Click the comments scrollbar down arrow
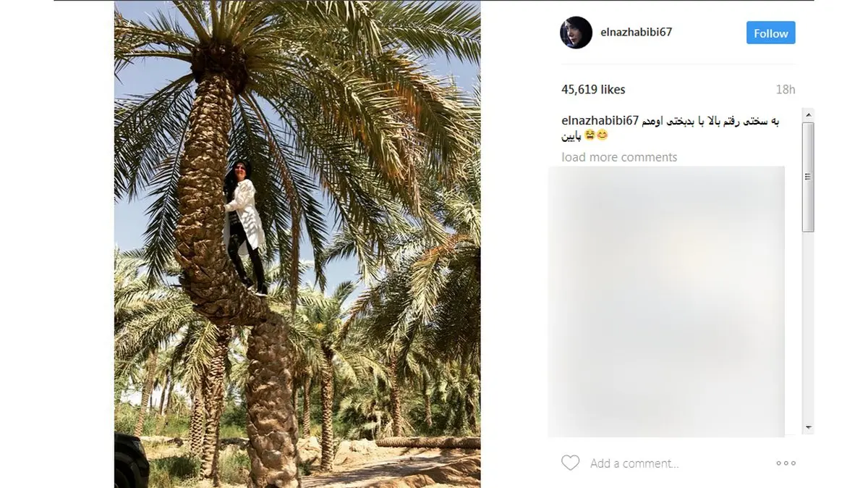 [x=808, y=427]
